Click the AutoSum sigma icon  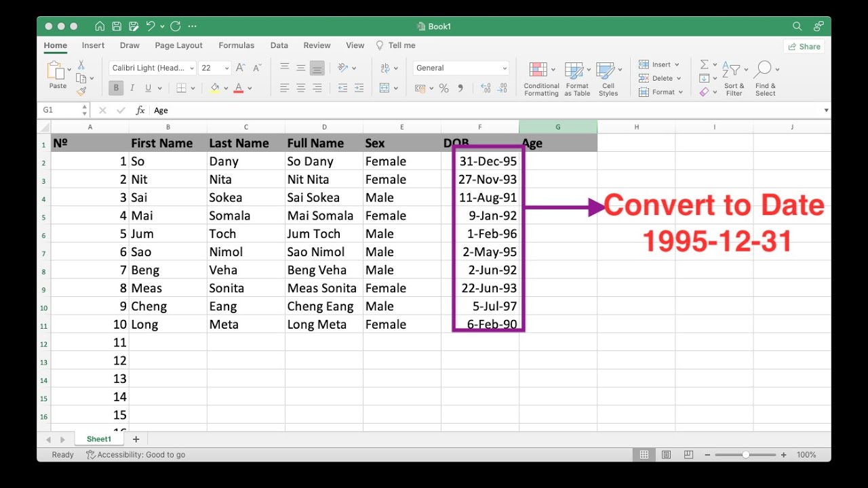(x=705, y=64)
